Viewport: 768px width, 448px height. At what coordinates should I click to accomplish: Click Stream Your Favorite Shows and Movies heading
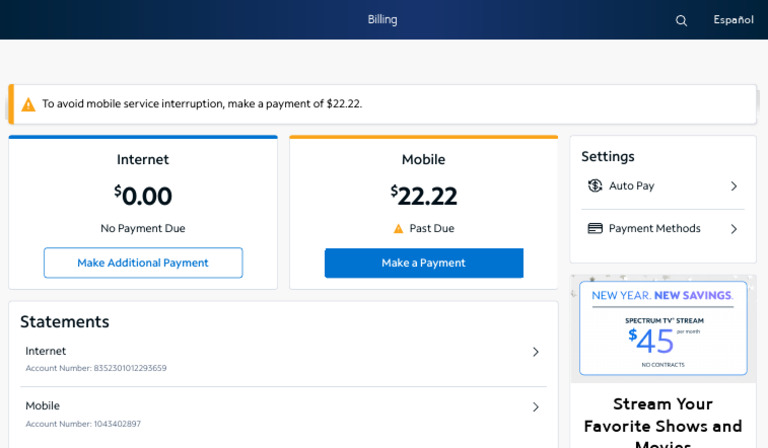tap(663, 425)
